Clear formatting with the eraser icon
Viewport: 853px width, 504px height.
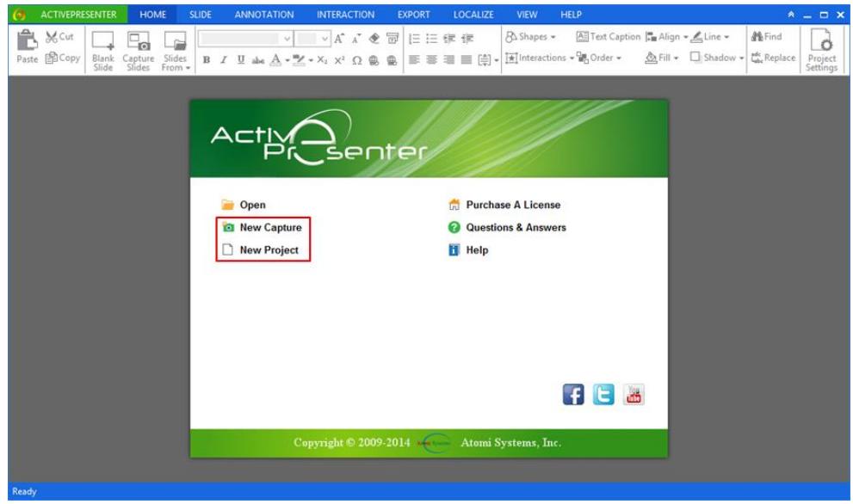(x=374, y=38)
